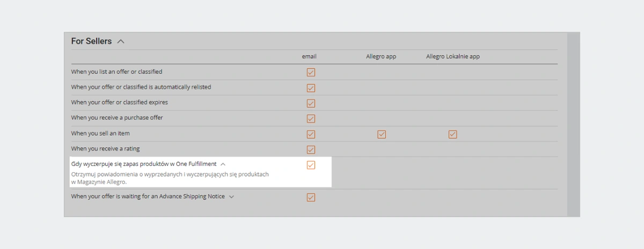The width and height of the screenshot is (644, 249).
Task: Click the For Sellers heading
Action: [x=91, y=41]
